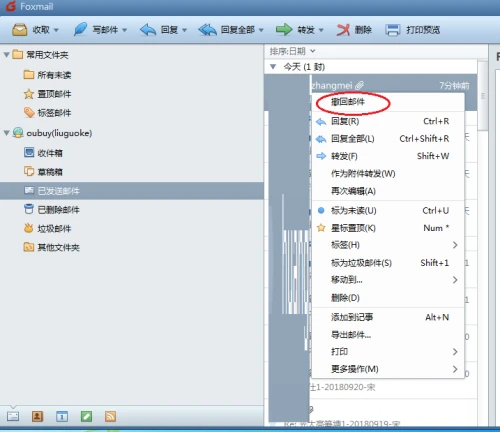The width and height of the screenshot is (500, 432).
Task: Choose 导出邮件... in context menu
Action: [x=388, y=334]
